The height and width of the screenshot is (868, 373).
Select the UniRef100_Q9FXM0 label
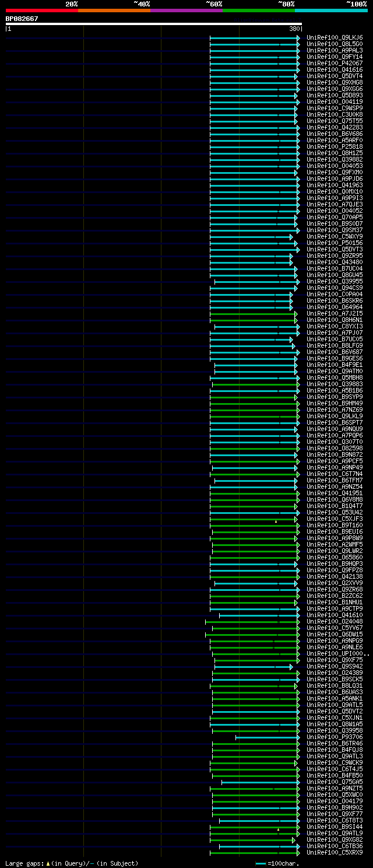click(x=335, y=173)
